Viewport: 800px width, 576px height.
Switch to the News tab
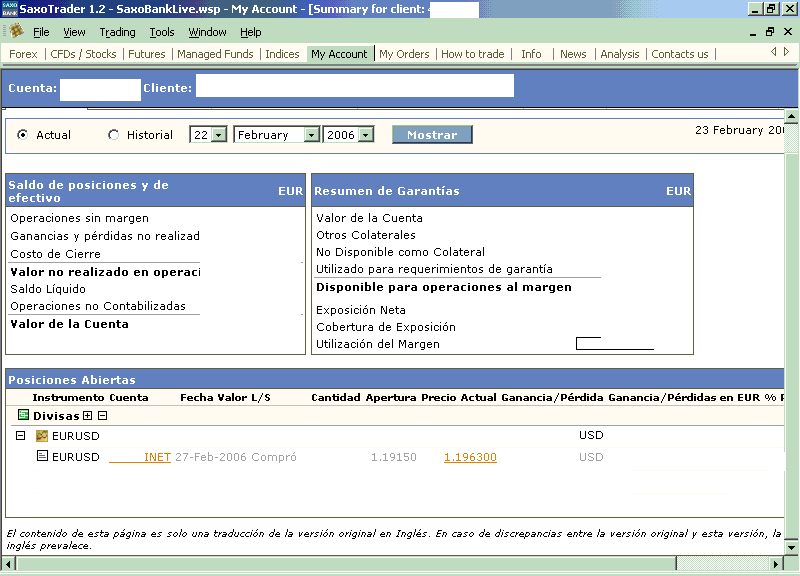[x=573, y=54]
